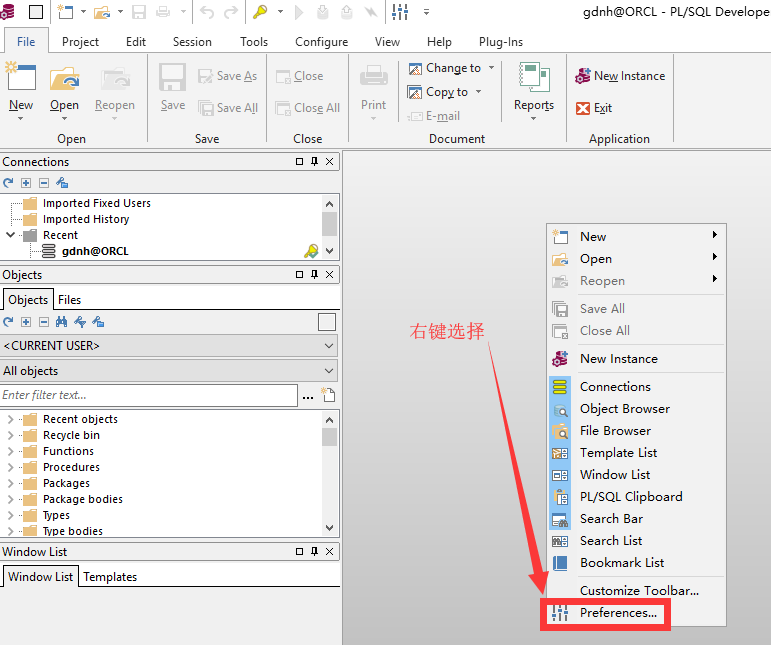Screen dimensions: 771x645
Task: Toggle Object Browser in context menu
Action: coord(625,409)
